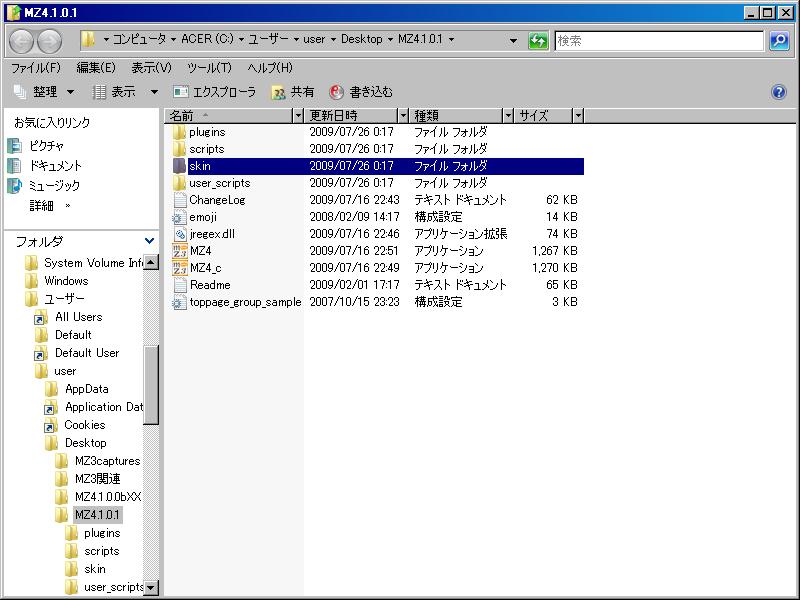800x600 pixels.
Task: Open the 整理 dropdown menu
Action: point(43,92)
